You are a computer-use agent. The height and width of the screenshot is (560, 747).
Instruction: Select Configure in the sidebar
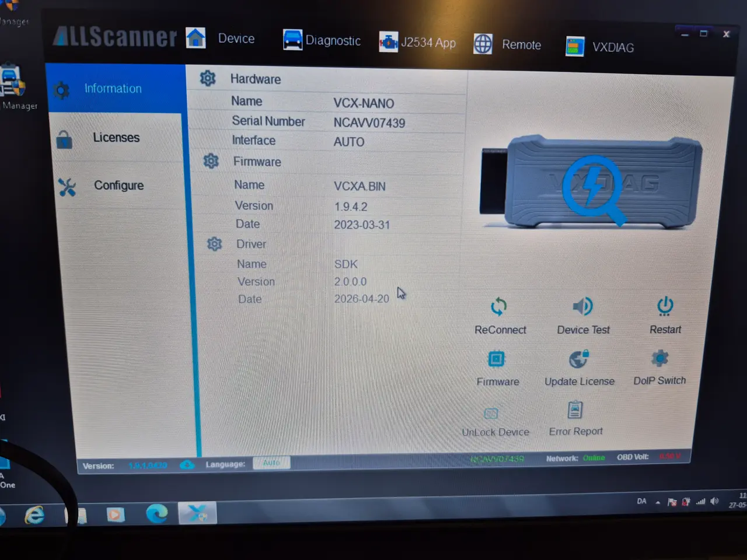tap(118, 185)
